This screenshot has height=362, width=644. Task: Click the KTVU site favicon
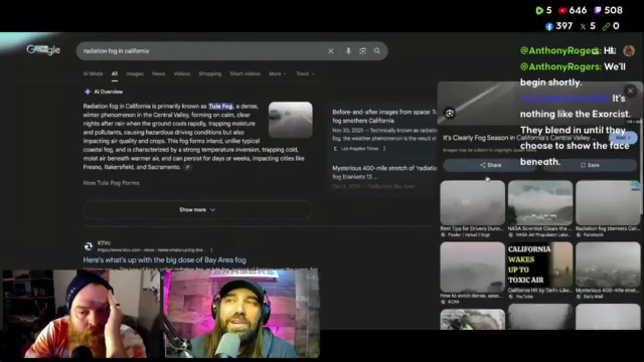click(x=89, y=246)
